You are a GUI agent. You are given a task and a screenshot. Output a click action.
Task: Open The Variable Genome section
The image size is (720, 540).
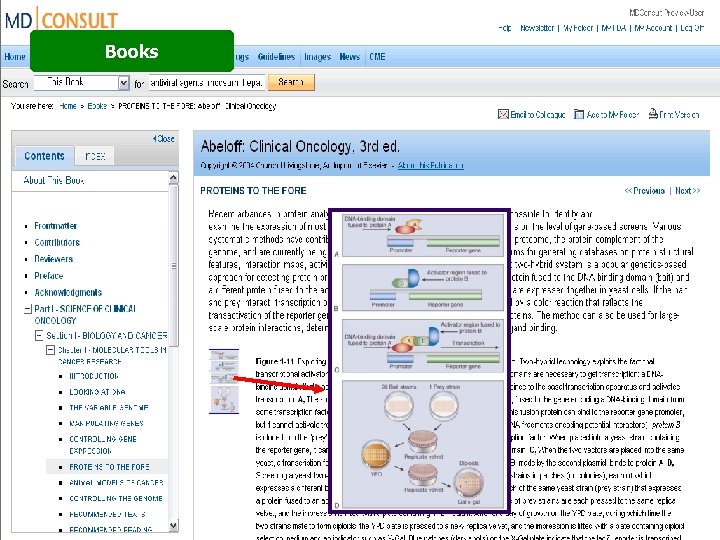[108, 408]
